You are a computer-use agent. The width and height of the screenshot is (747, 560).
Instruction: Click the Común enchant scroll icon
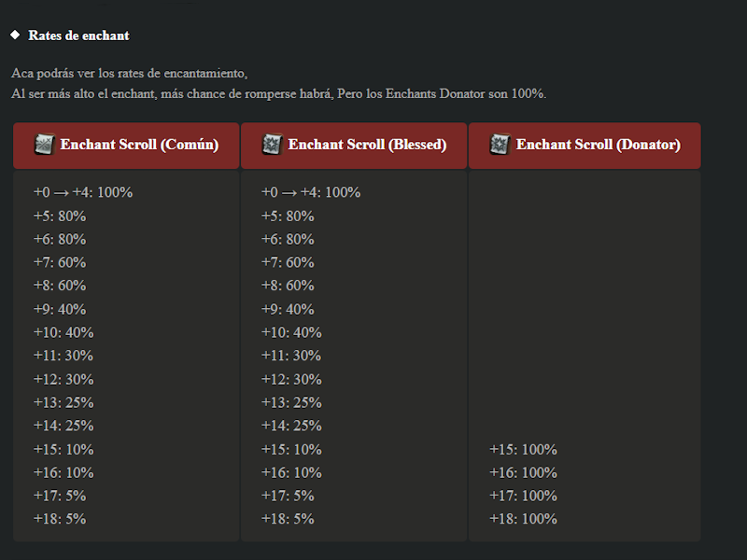(x=45, y=145)
